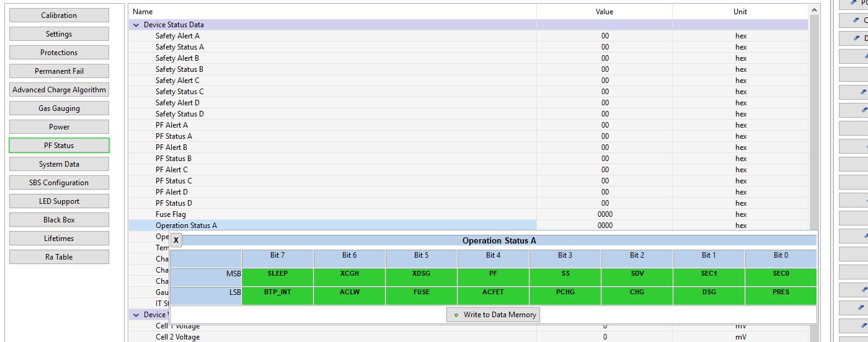Toggle the SEC1 bit
Viewport: 868px width, 342px height.
coord(709,276)
